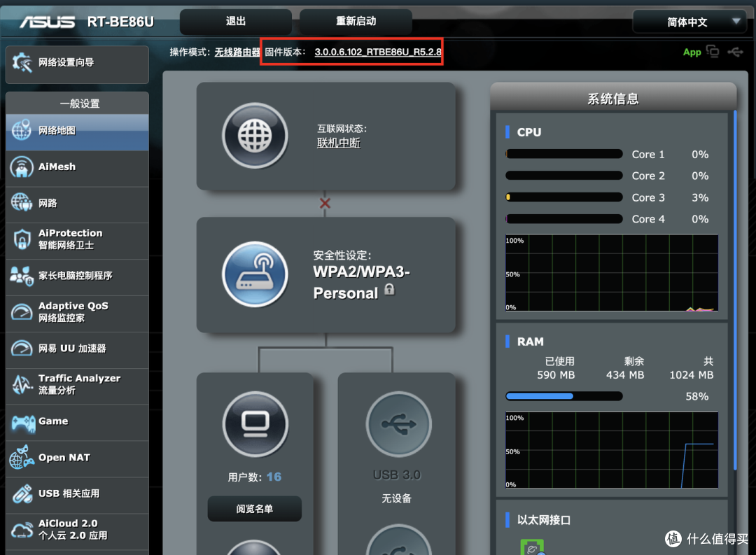Click the 1024 MB total RAM value

coord(692,375)
